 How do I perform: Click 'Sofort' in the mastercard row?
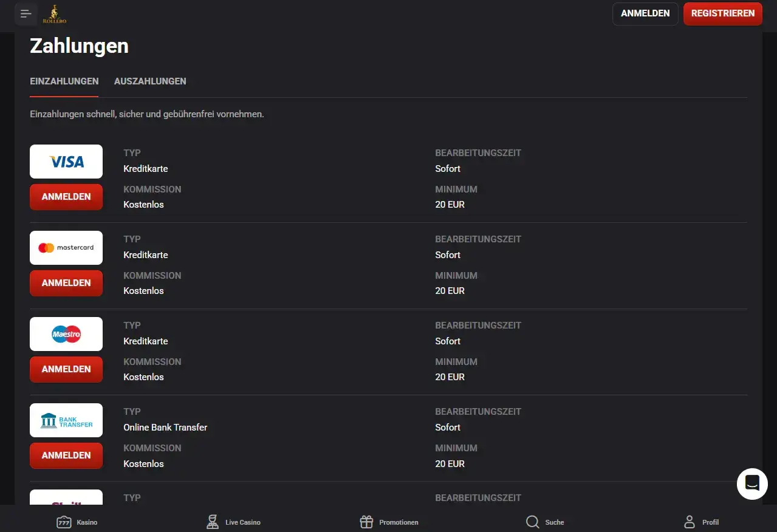coord(448,255)
